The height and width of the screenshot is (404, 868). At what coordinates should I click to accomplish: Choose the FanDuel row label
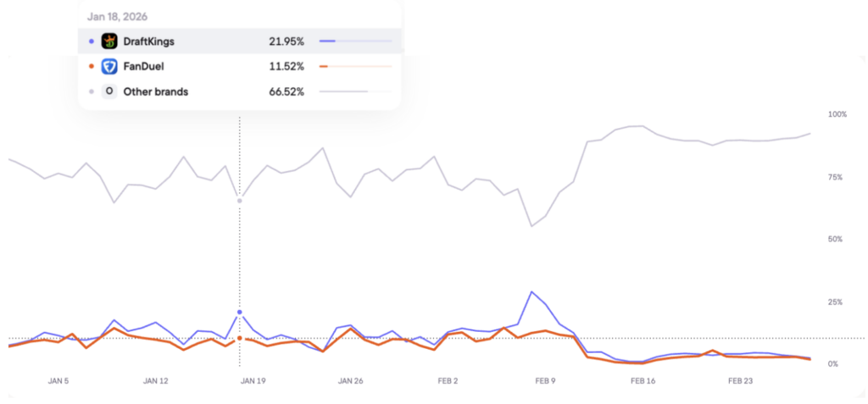coord(144,66)
